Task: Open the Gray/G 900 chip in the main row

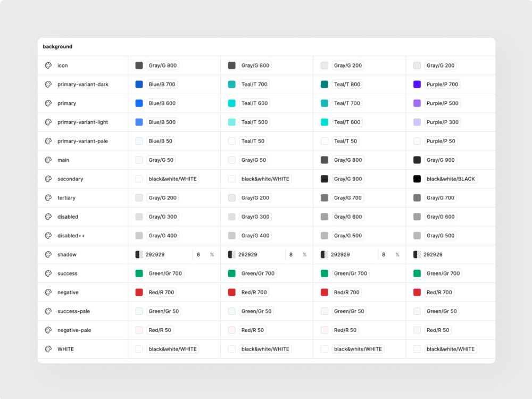Action: coord(440,160)
